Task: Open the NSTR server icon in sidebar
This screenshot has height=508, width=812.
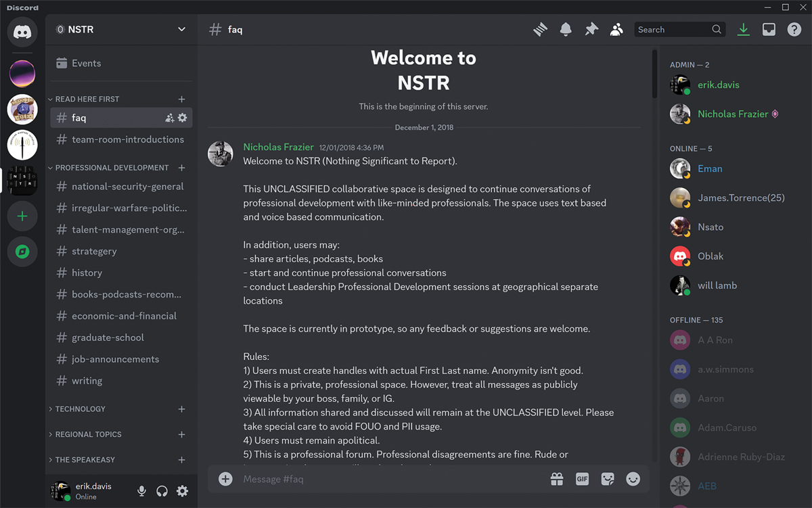Action: click(22, 181)
